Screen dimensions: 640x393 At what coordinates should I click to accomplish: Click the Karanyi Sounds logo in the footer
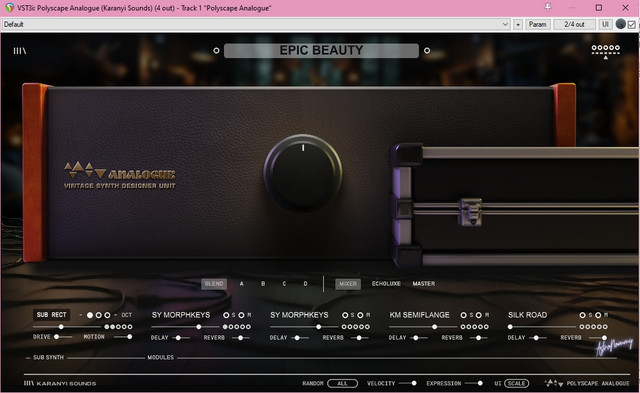(60, 383)
